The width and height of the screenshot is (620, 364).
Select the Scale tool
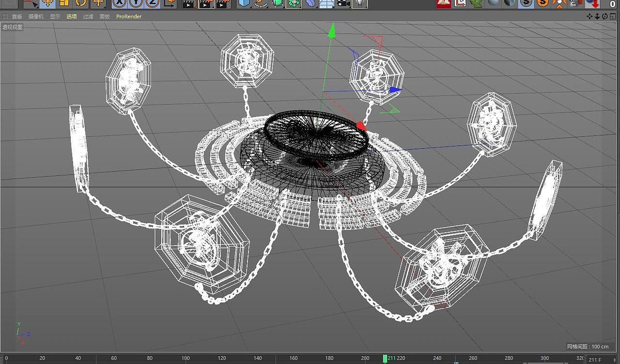point(64,4)
